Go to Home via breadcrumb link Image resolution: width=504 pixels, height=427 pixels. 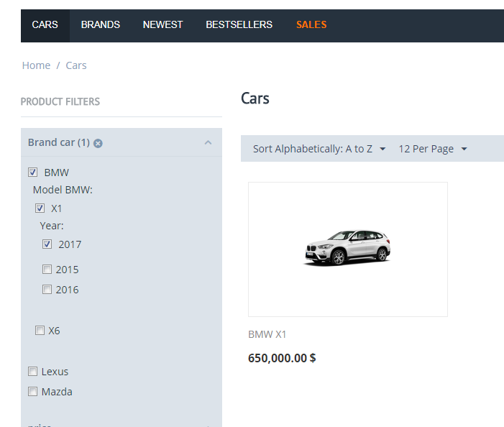tap(36, 65)
